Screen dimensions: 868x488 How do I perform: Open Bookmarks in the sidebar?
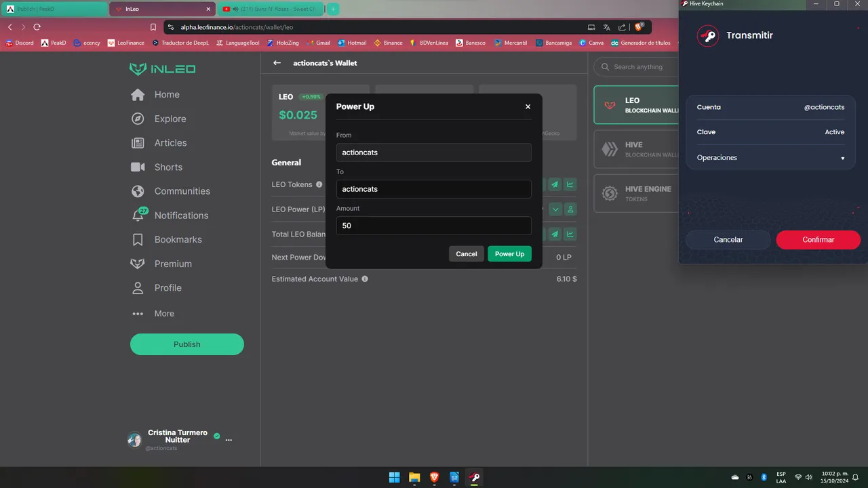coord(166,239)
